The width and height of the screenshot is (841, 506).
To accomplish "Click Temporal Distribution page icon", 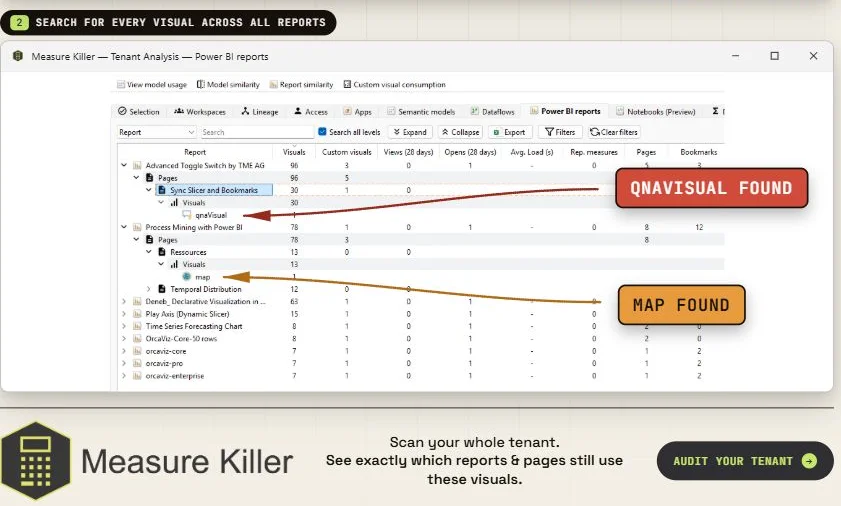I will 162,289.
